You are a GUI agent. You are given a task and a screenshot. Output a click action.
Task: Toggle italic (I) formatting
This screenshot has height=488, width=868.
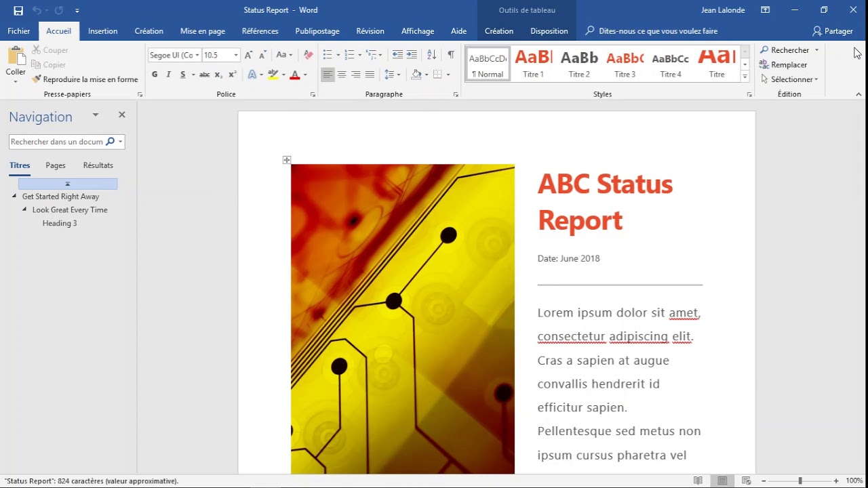(168, 75)
